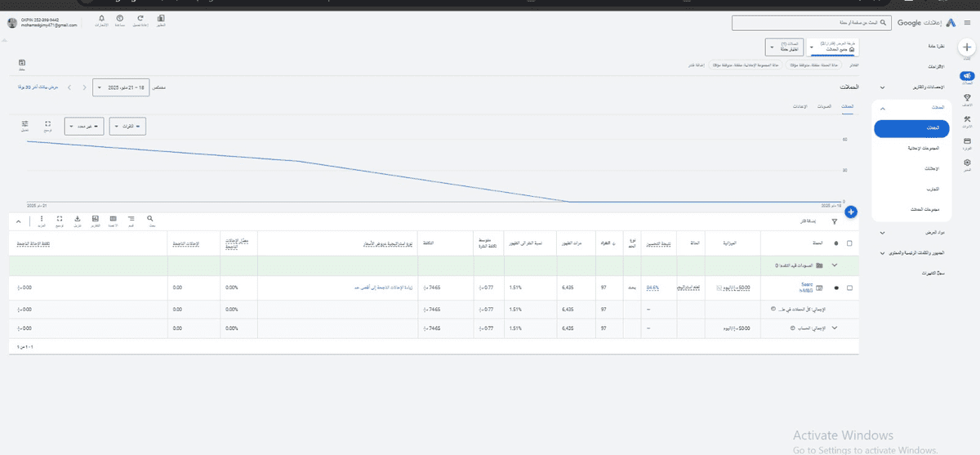Open the date range dropdown
The image size is (980, 455).
122,87
